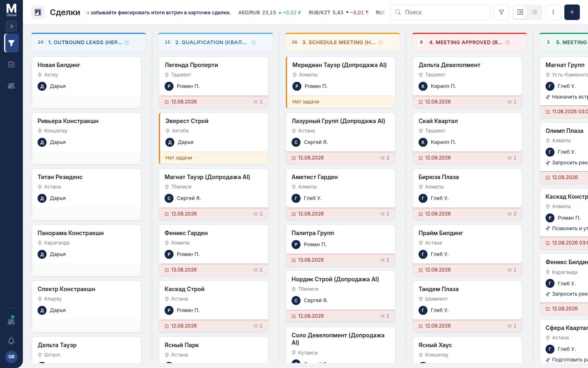
Task: Click task count icon on Лазурный Групп card
Action: tap(383, 158)
